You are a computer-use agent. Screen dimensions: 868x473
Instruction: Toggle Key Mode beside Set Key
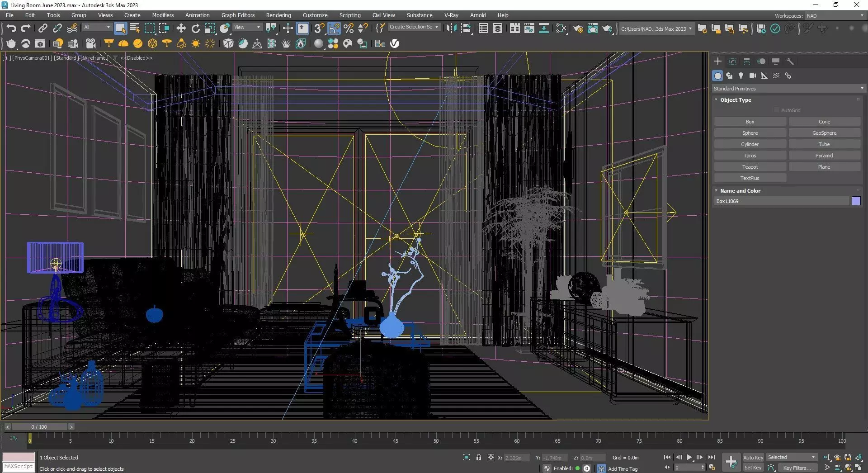(771, 468)
